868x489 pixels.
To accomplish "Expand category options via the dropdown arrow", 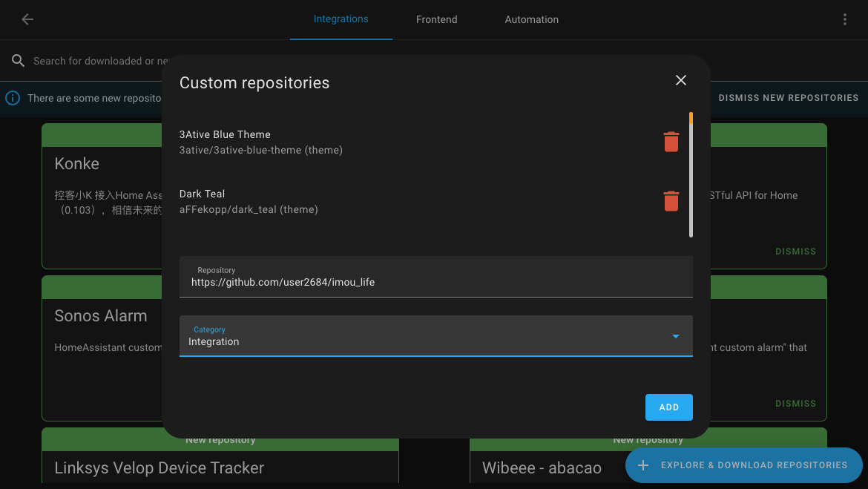I will [675, 336].
